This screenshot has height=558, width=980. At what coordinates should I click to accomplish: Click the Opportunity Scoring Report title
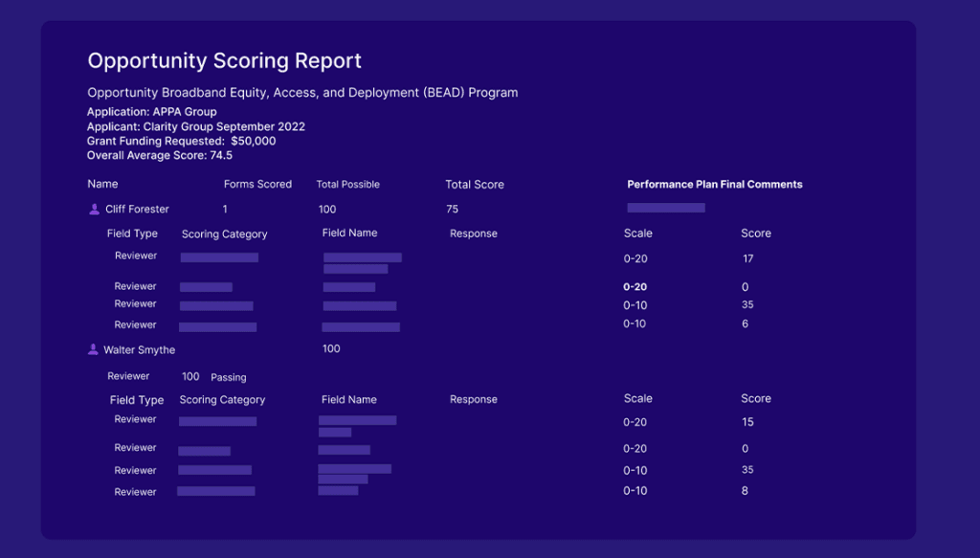224,61
